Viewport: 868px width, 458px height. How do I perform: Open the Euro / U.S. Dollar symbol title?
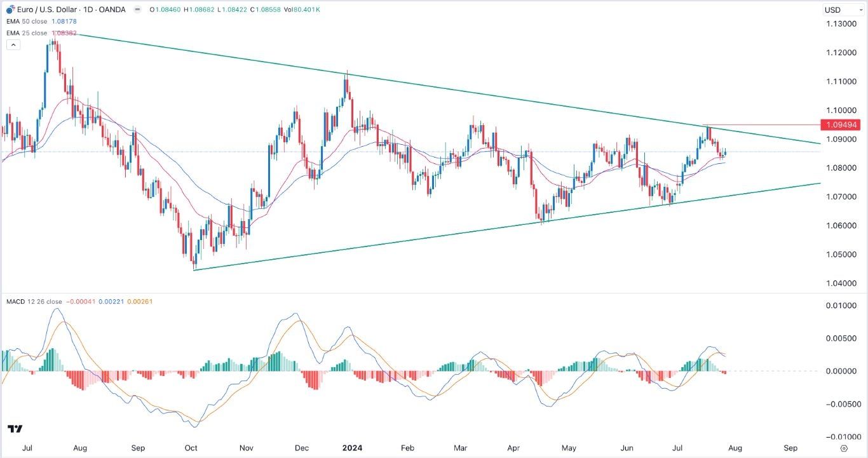click(x=71, y=10)
